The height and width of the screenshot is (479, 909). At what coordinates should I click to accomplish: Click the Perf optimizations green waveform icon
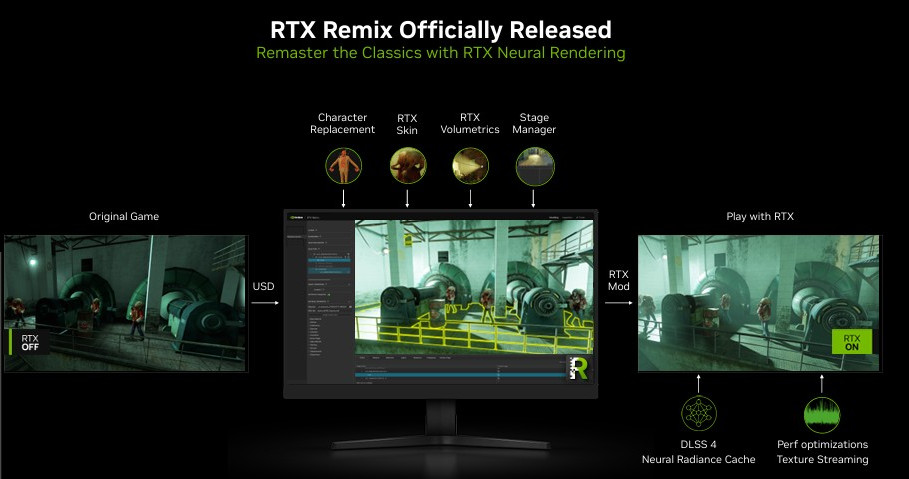point(821,415)
